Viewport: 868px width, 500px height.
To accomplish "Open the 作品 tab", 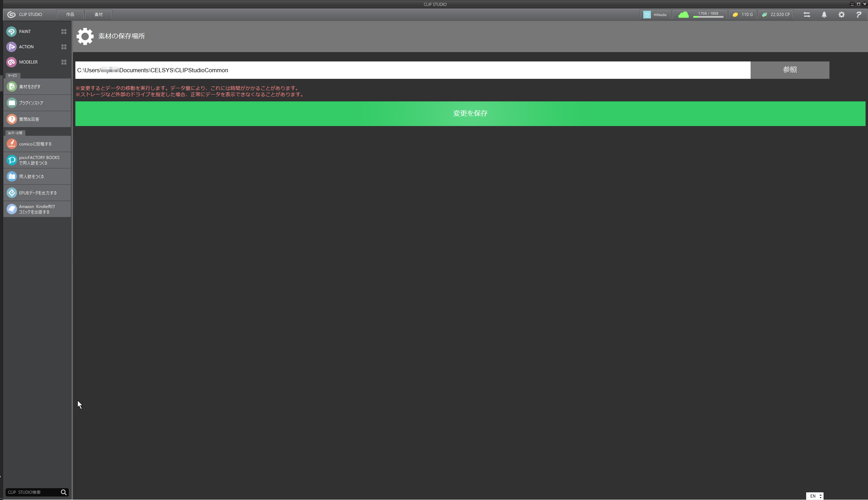I will point(70,15).
